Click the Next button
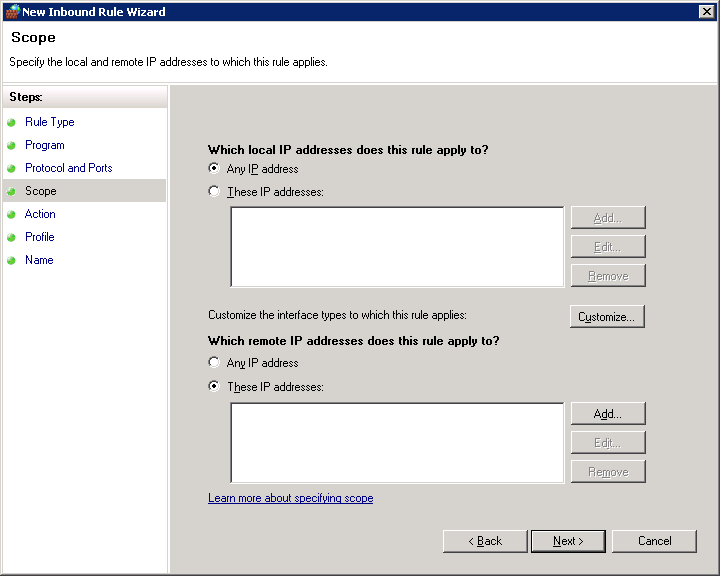 [567, 541]
